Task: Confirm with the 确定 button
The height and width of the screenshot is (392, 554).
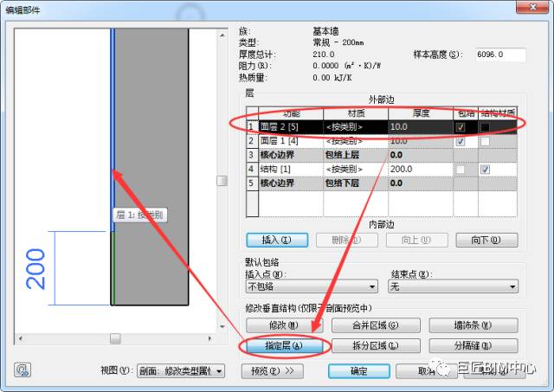Action: tap(359, 371)
